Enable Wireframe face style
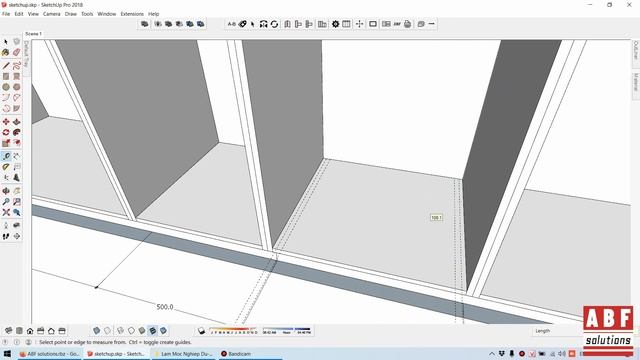This screenshot has height=360, width=640. tap(120, 331)
